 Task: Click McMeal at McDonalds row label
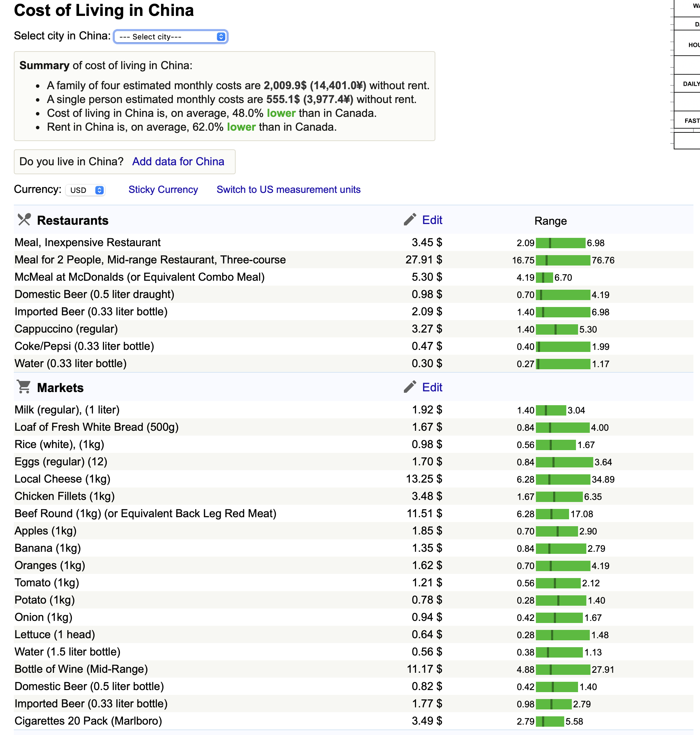[x=140, y=277]
